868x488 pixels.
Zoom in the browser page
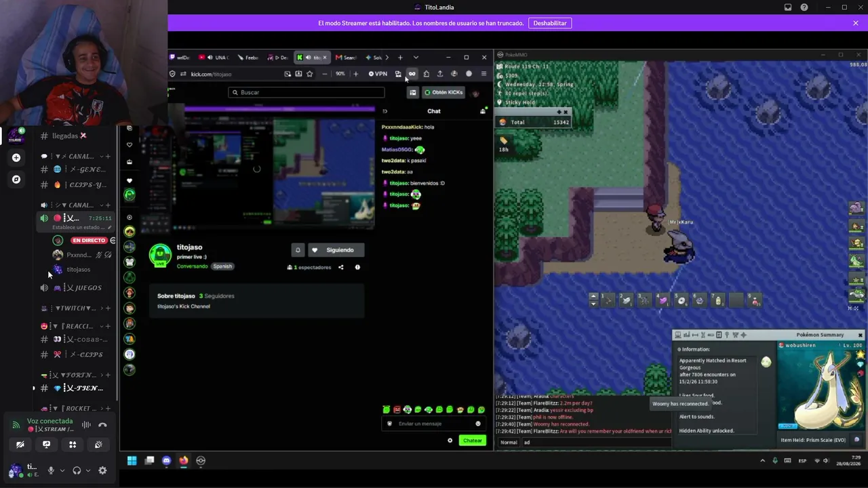click(355, 74)
